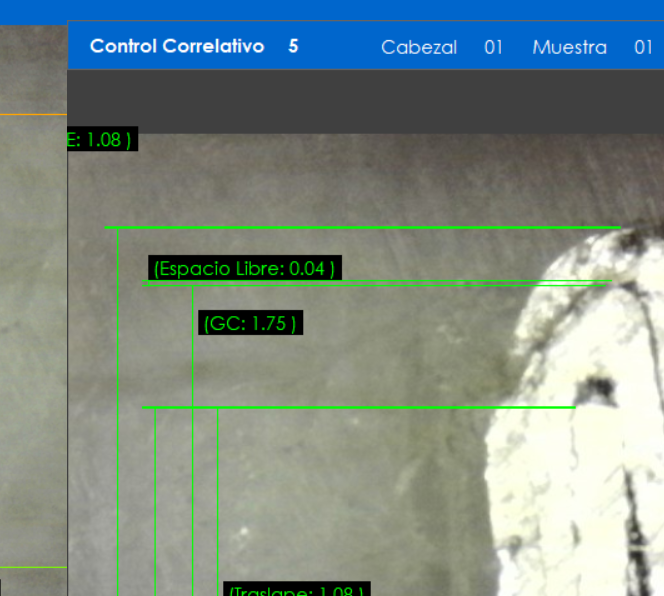Click the Muestra label in header
This screenshot has width=664, height=596.
click(x=569, y=47)
